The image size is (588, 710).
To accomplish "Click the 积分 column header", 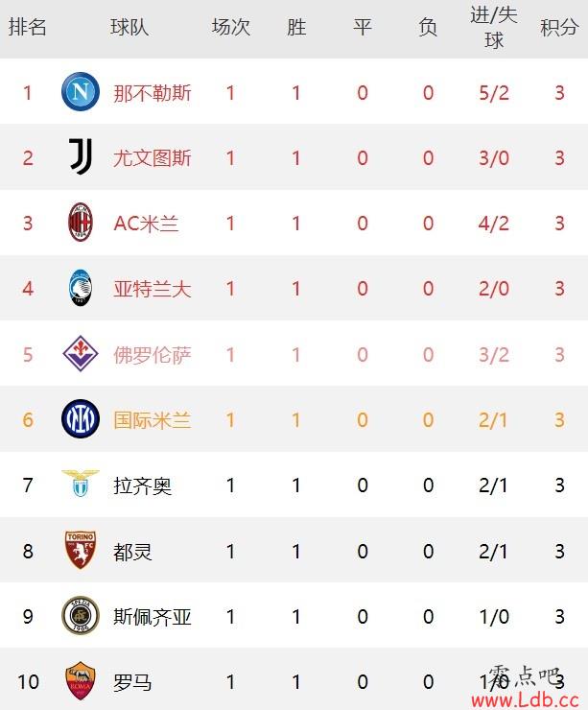I will tap(559, 27).
